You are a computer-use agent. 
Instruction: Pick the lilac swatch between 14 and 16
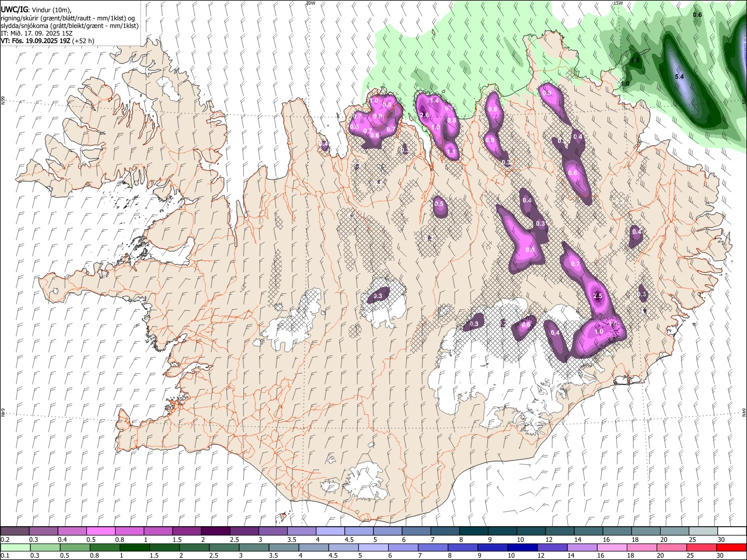(582, 547)
